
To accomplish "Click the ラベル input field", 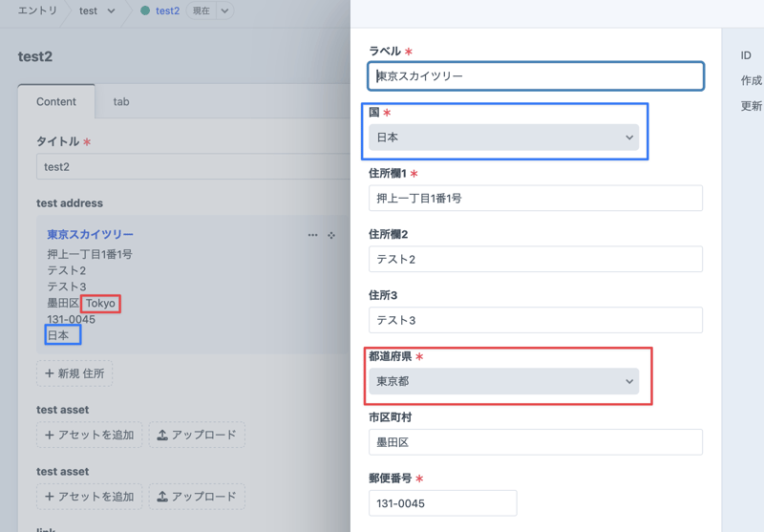I will pyautogui.click(x=536, y=76).
